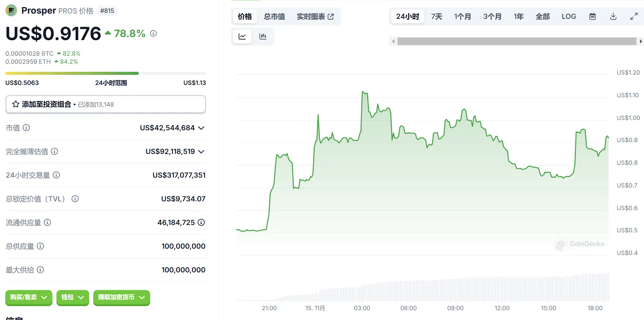This screenshot has height=320, width=644.
Task: Click the info icon next to 市值
Action: click(x=26, y=128)
